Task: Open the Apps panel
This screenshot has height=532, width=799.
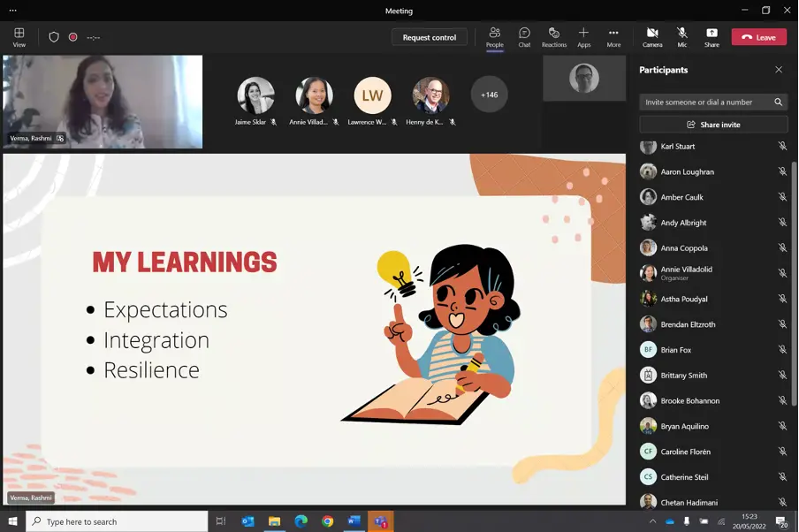Action: pyautogui.click(x=584, y=37)
